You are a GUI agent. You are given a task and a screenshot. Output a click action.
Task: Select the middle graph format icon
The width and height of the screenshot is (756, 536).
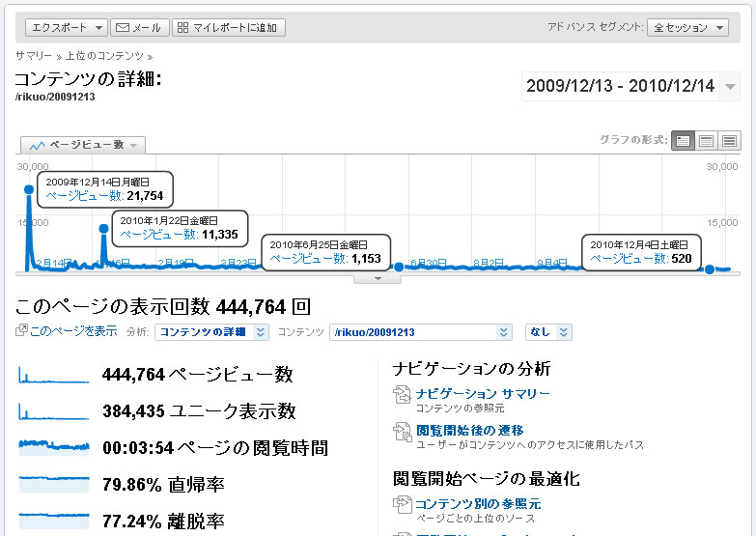point(706,141)
